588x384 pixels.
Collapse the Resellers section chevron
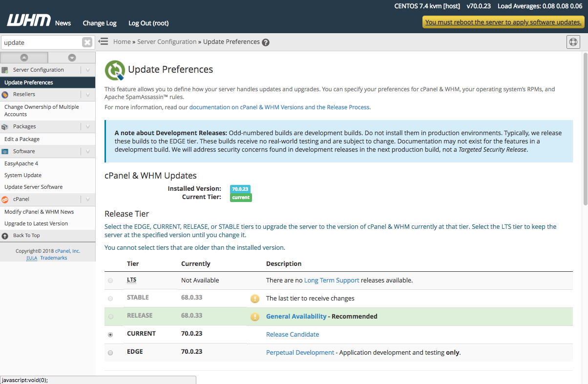87,94
